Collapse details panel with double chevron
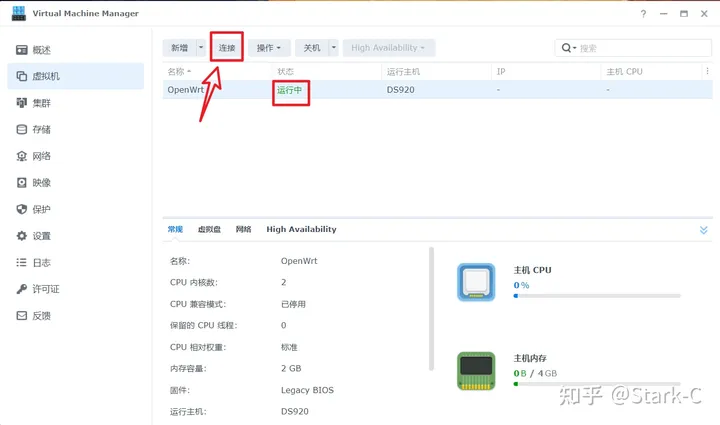 point(703,230)
